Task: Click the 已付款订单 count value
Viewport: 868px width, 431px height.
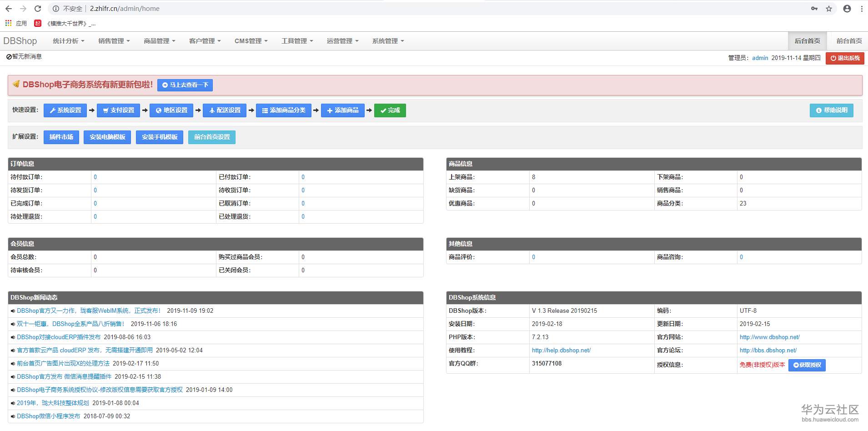Action: point(303,177)
